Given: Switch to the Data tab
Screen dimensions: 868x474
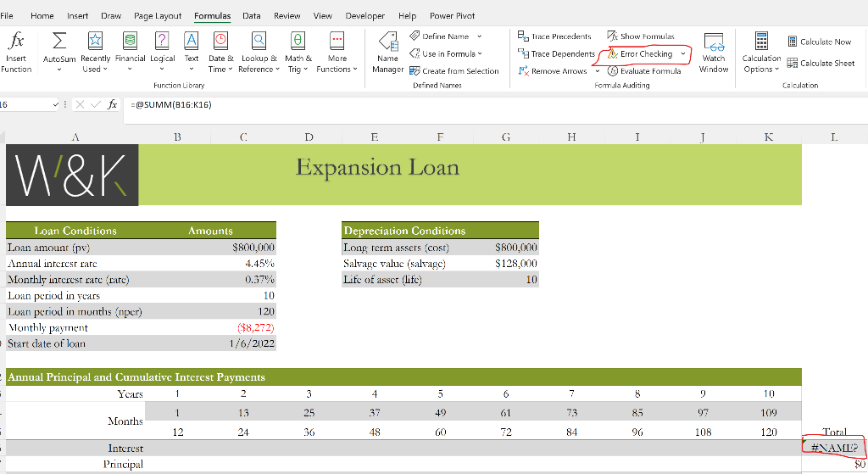Looking at the screenshot, I should 251,15.
